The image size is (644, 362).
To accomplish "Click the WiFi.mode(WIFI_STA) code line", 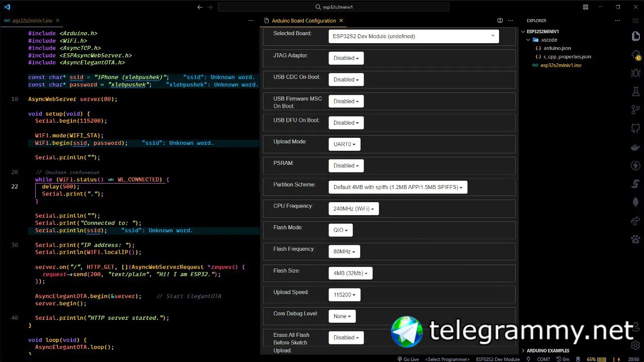I will click(69, 136).
